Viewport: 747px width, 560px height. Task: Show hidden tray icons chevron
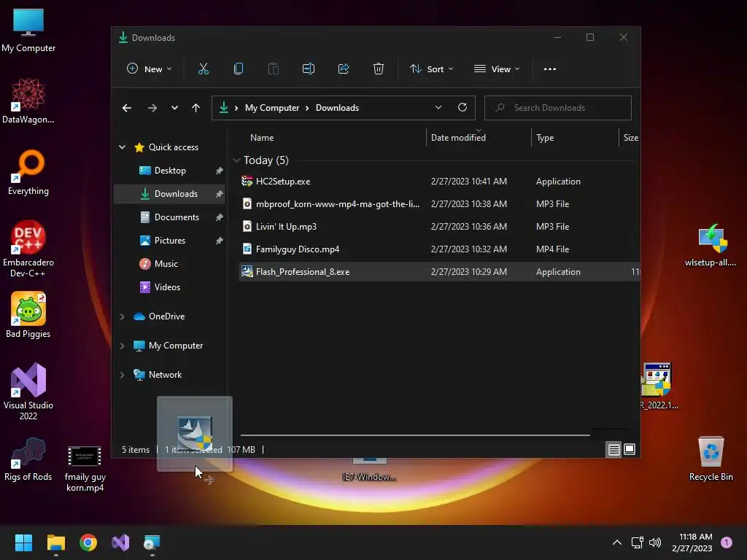click(x=617, y=542)
